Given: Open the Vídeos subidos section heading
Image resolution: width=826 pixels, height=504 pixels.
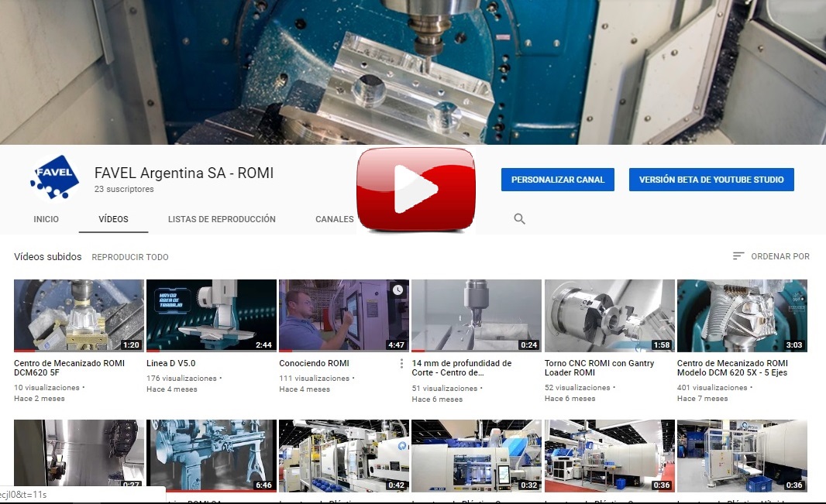Looking at the screenshot, I should pos(48,257).
